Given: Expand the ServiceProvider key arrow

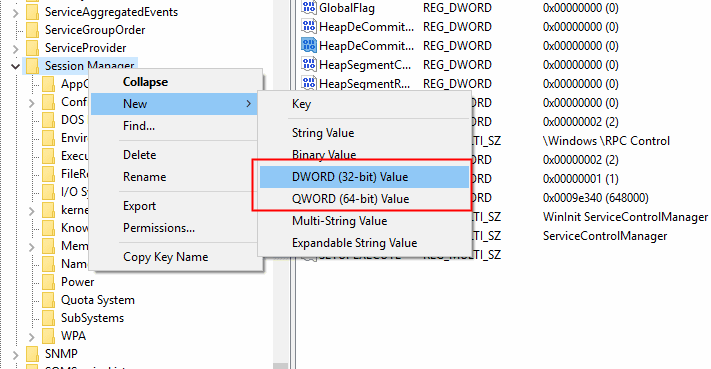Looking at the screenshot, I should pos(15,49).
